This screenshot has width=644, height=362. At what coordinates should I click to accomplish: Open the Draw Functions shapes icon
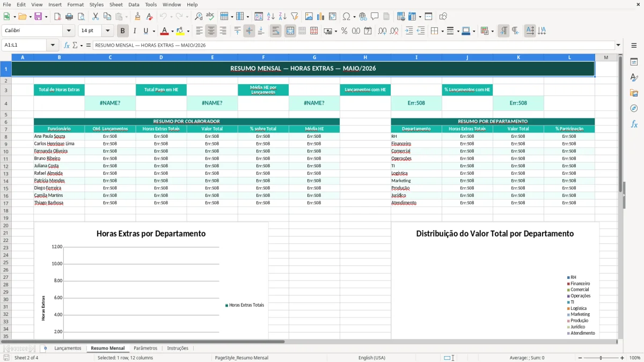coord(443,17)
